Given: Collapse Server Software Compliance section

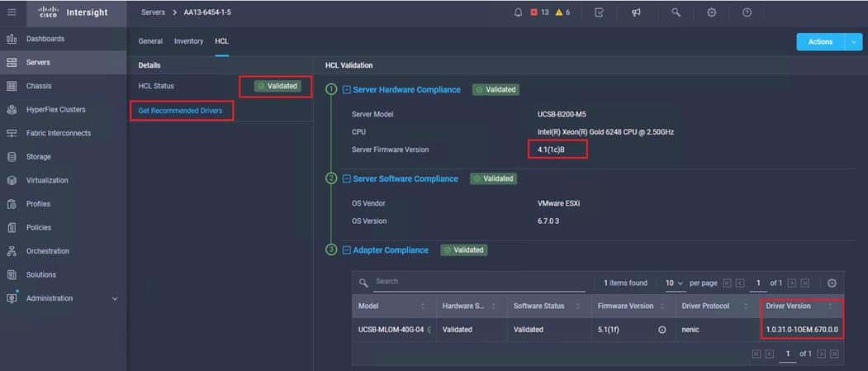Looking at the screenshot, I should click(347, 178).
